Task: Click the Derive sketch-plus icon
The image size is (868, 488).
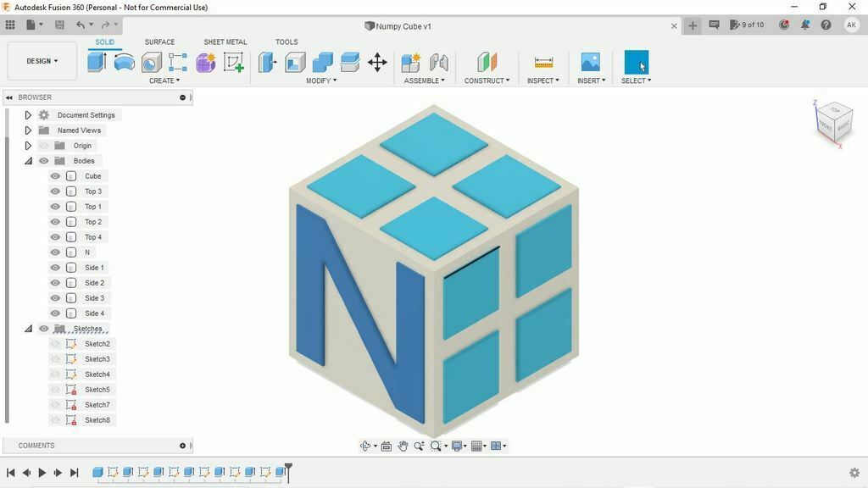Action: 234,63
